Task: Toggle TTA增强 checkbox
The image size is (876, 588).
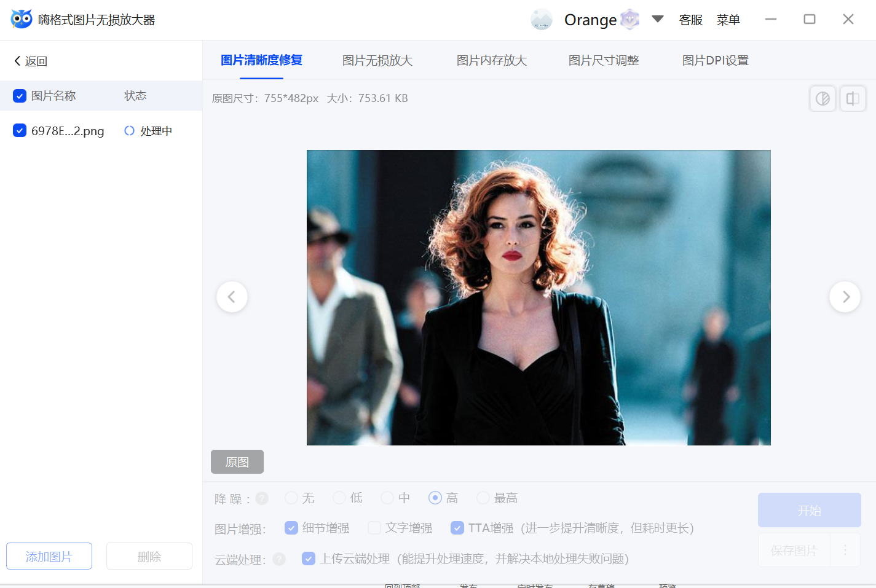Action: click(x=457, y=528)
